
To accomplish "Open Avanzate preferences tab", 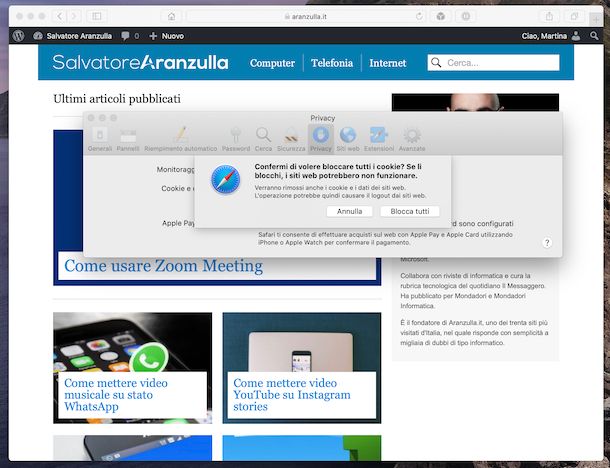I will 412,139.
